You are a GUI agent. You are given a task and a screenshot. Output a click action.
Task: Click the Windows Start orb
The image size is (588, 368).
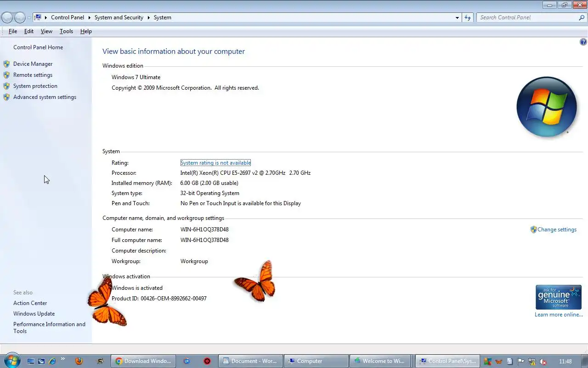tap(11, 360)
